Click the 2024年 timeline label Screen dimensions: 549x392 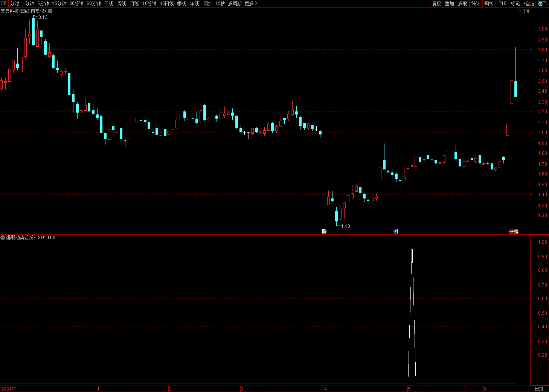coord(9,389)
